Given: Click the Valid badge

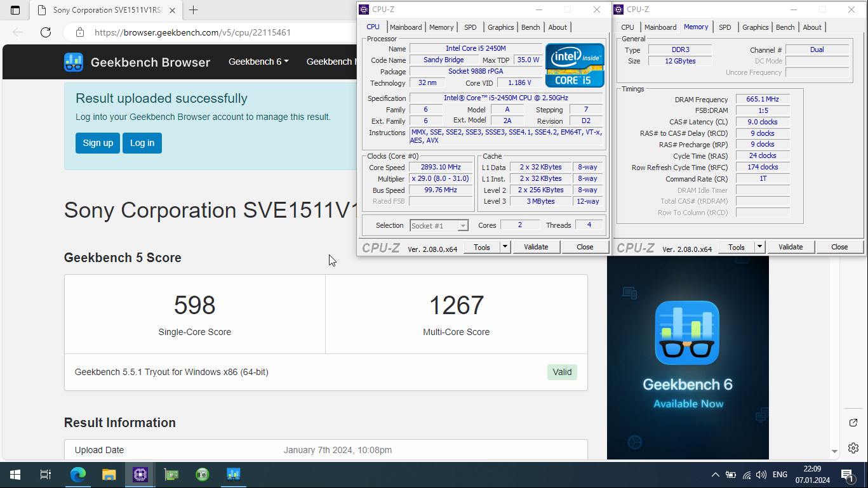Looking at the screenshot, I should pyautogui.click(x=562, y=372).
